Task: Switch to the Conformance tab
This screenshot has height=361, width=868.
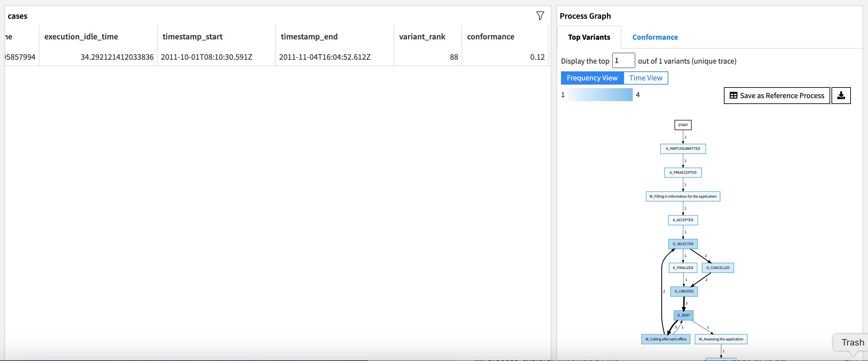Action: point(655,37)
